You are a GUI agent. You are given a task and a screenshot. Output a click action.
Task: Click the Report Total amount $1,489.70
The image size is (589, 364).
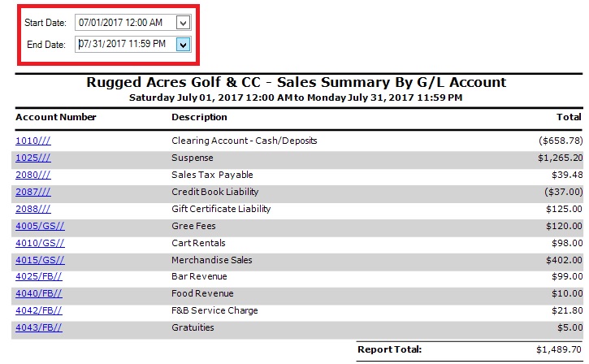click(x=557, y=349)
